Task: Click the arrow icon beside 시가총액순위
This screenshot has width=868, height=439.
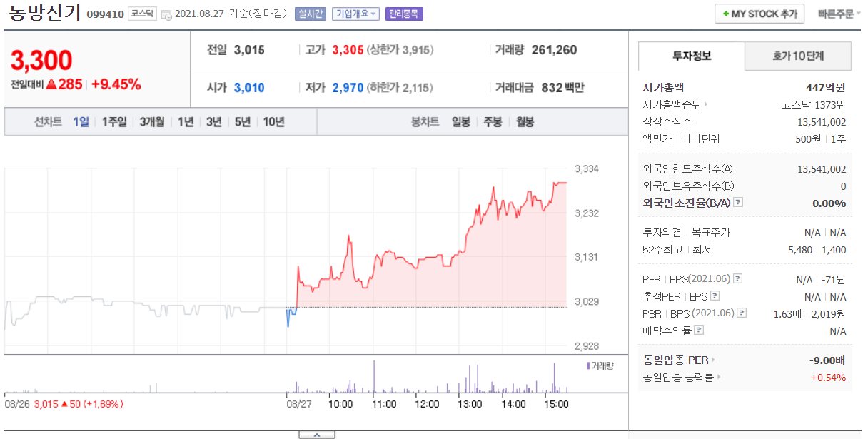Action: point(707,105)
